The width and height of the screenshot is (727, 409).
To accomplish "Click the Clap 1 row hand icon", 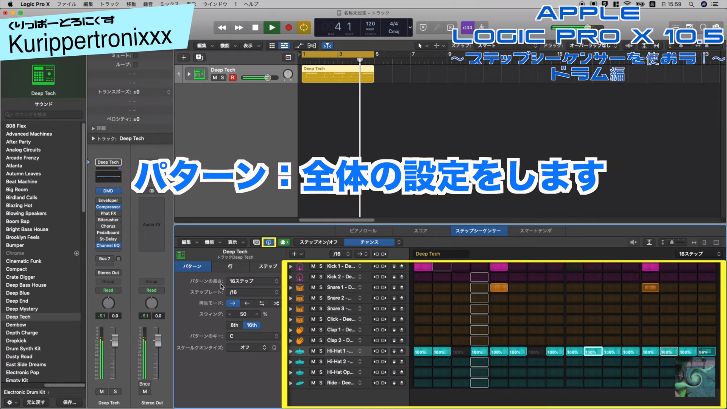I will click(300, 330).
